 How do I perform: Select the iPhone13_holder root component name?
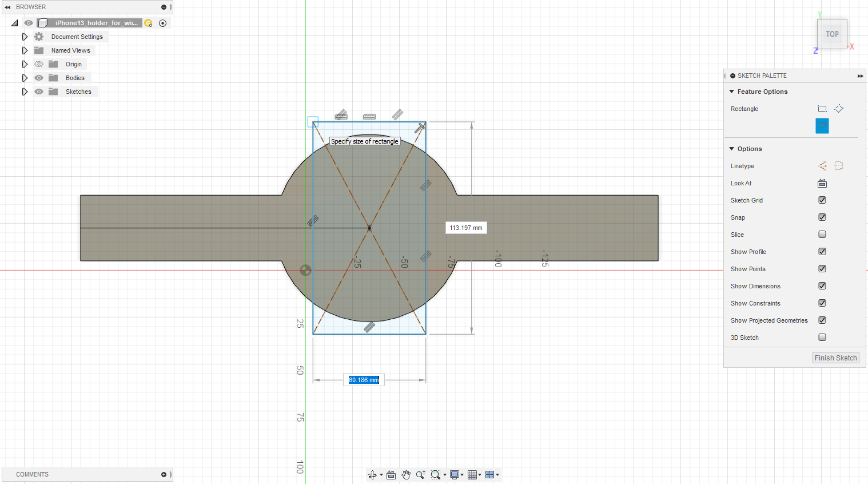click(97, 23)
